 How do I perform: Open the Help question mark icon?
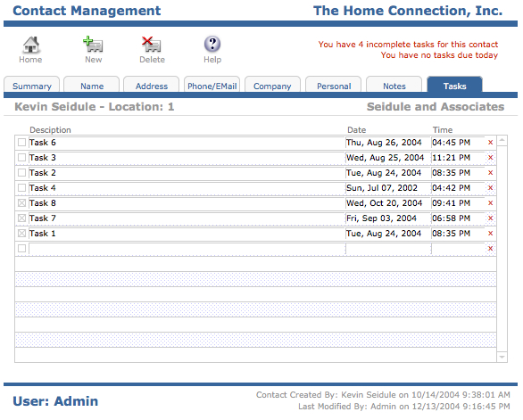pos(212,44)
